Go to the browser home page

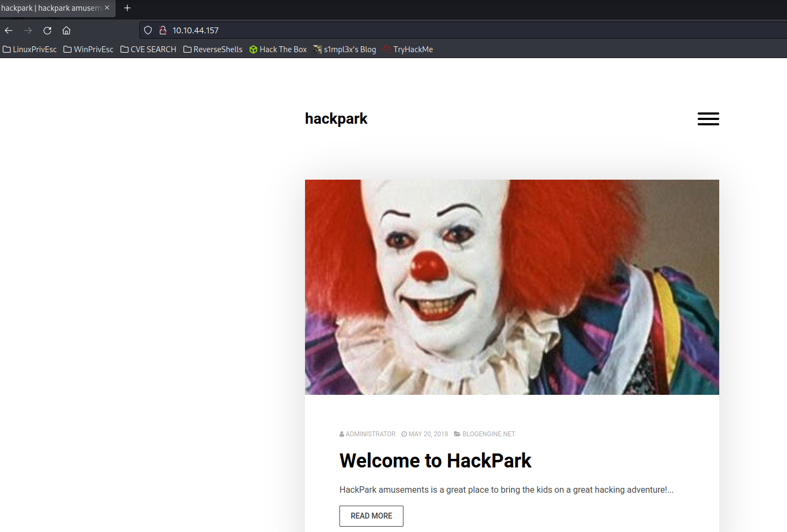(67, 31)
